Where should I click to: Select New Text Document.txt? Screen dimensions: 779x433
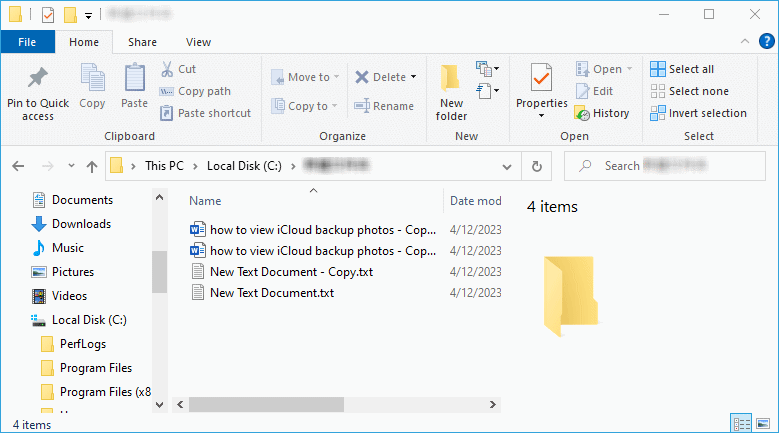(263, 293)
